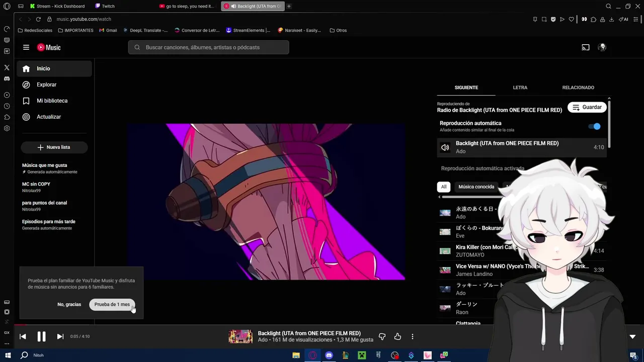This screenshot has width=644, height=362.
Task: Select the All filter chip
Action: (x=444, y=187)
